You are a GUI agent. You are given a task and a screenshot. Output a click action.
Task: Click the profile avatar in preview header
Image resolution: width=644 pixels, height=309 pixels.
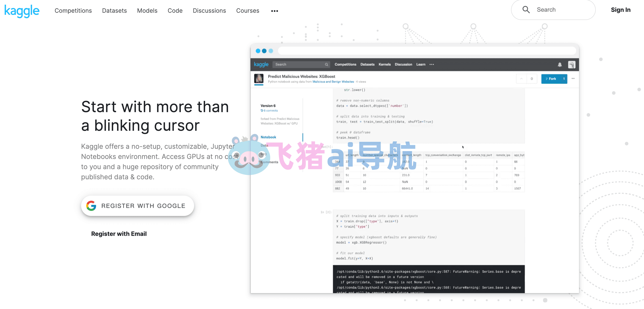(572, 65)
